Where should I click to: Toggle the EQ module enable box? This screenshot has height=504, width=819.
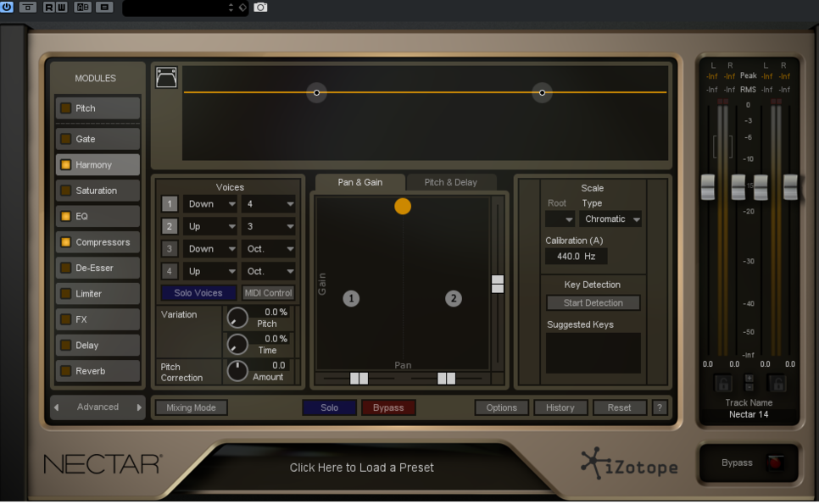click(x=66, y=216)
